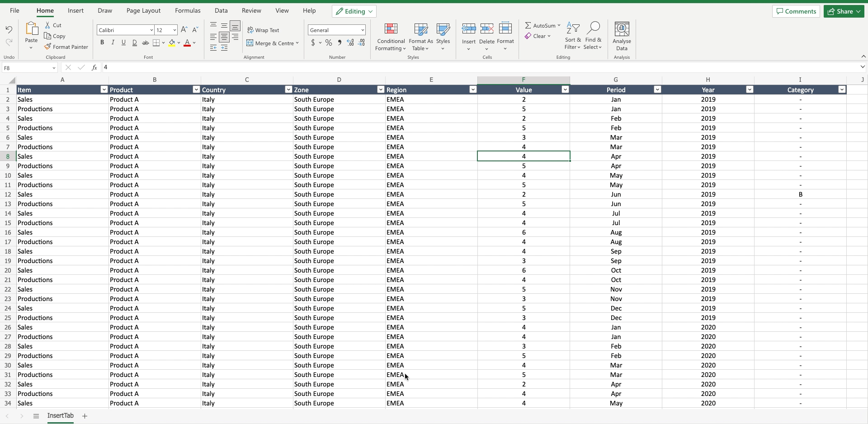
Task: Toggle Underline formatting
Action: click(x=124, y=43)
